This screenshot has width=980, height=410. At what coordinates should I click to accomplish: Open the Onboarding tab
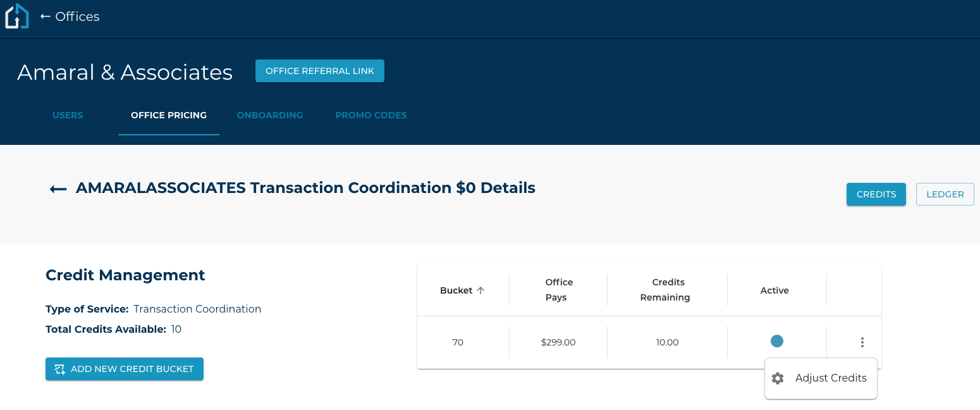[269, 115]
